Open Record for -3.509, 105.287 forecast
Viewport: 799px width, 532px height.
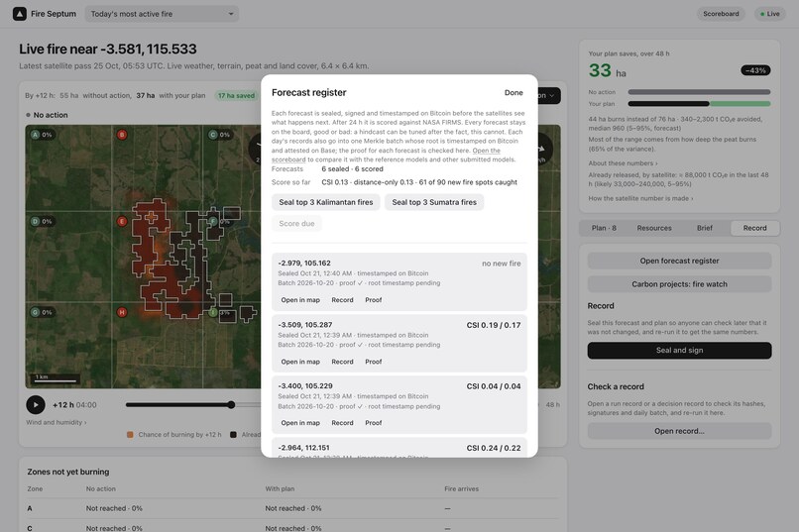pos(342,362)
